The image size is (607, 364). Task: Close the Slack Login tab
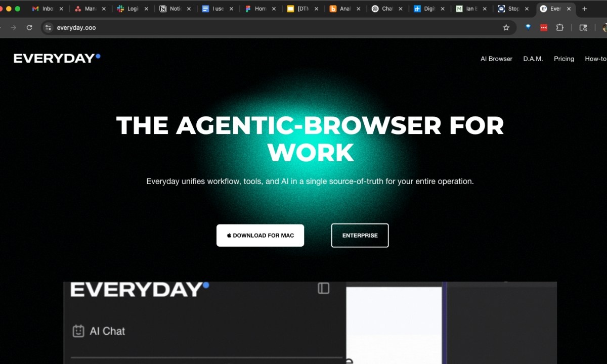146,9
